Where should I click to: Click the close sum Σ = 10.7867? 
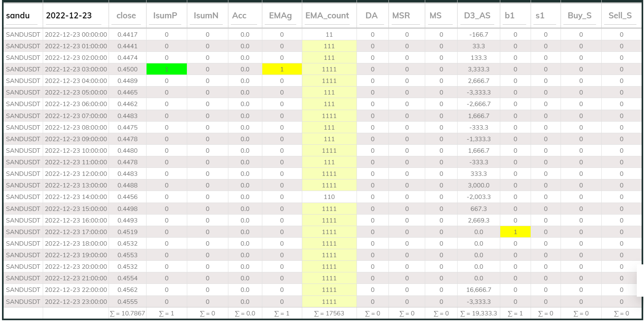pyautogui.click(x=127, y=313)
